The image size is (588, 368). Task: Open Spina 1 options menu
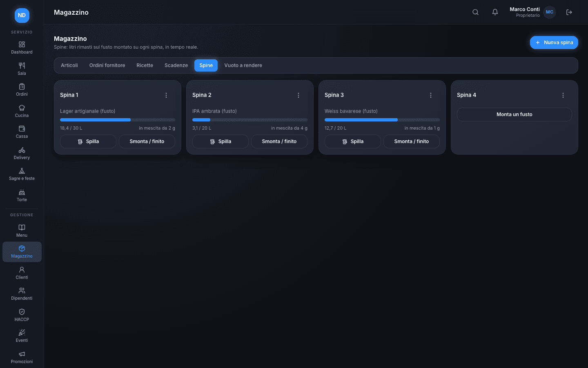pos(166,95)
